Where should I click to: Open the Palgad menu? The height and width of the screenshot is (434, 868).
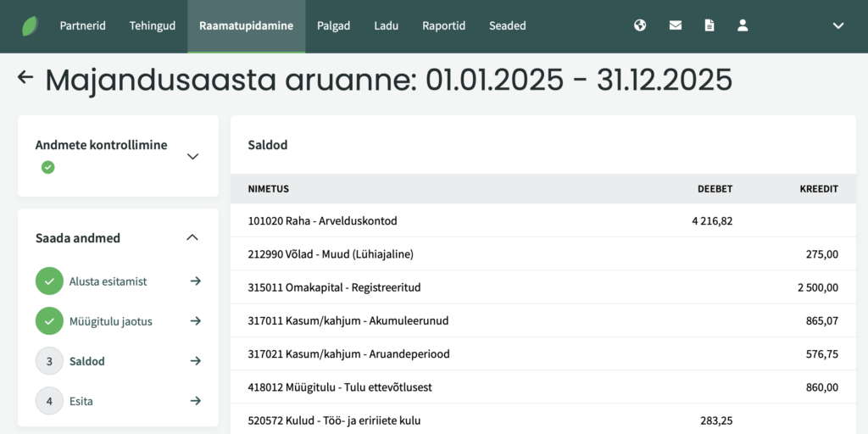click(x=334, y=25)
